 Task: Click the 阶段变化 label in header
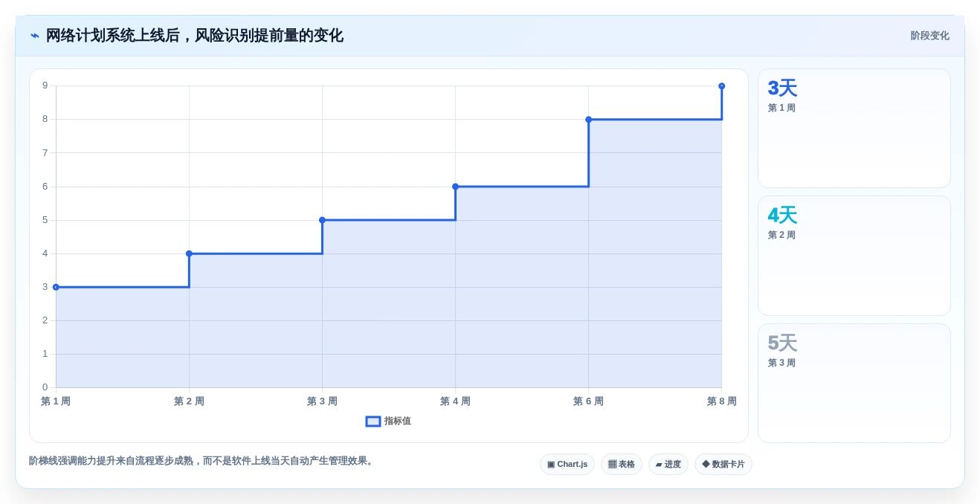[929, 36]
